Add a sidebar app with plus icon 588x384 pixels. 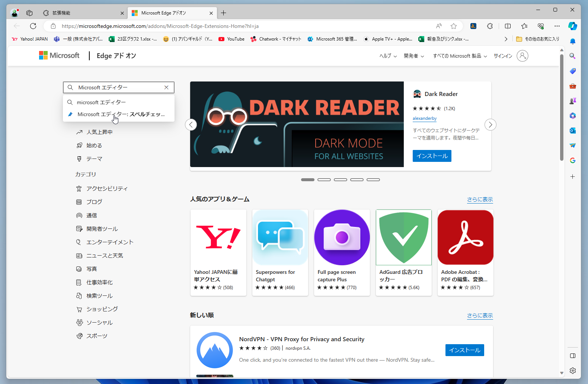click(x=573, y=176)
